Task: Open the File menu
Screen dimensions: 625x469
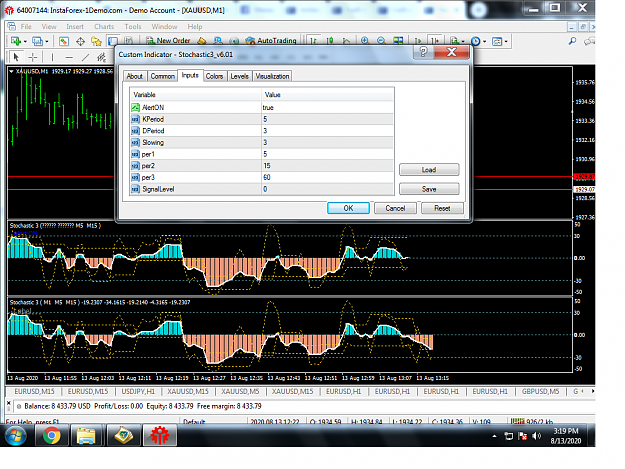Action: coord(26,27)
